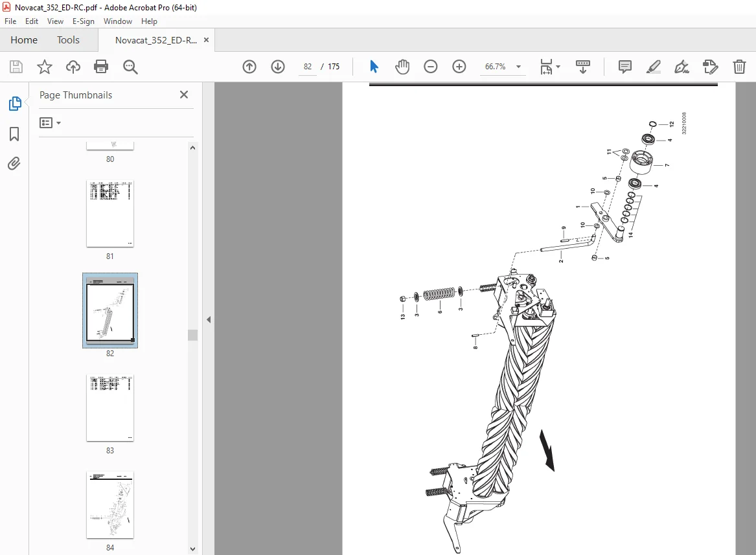
Task: Open zoom level dropdown arrow
Action: tap(518, 67)
